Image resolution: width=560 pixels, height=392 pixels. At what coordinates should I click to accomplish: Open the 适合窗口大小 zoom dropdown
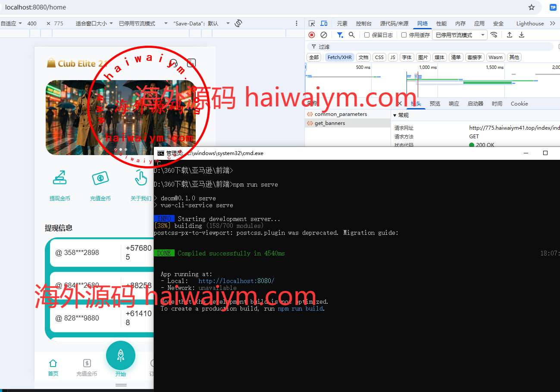click(x=94, y=23)
